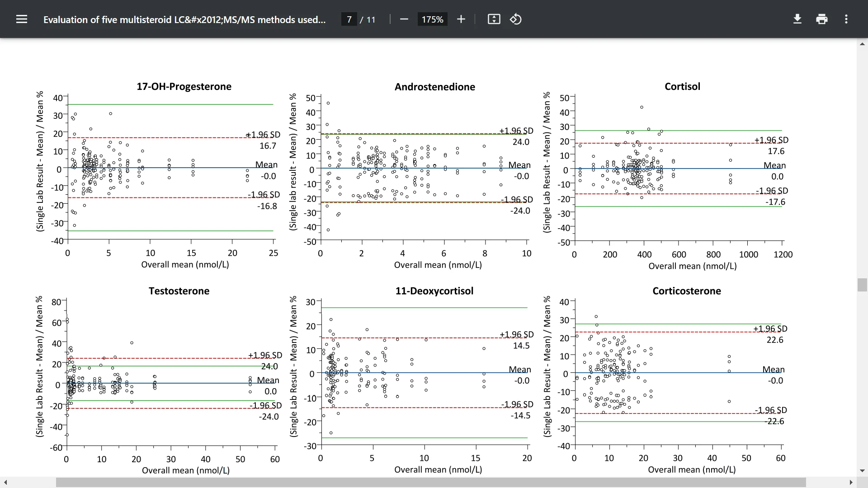Screen dimensions: 868x488
Task: Click the Corticosterone chart title
Action: click(687, 291)
